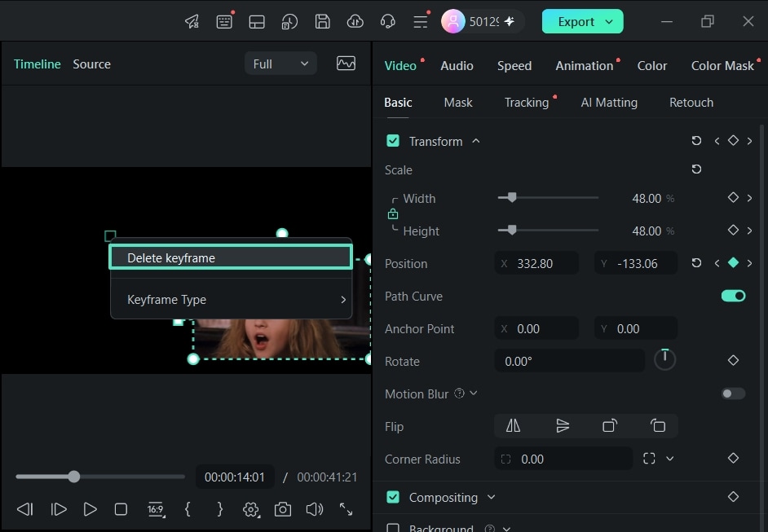This screenshot has width=768, height=532.
Task: Reset the Position values
Action: (x=696, y=263)
